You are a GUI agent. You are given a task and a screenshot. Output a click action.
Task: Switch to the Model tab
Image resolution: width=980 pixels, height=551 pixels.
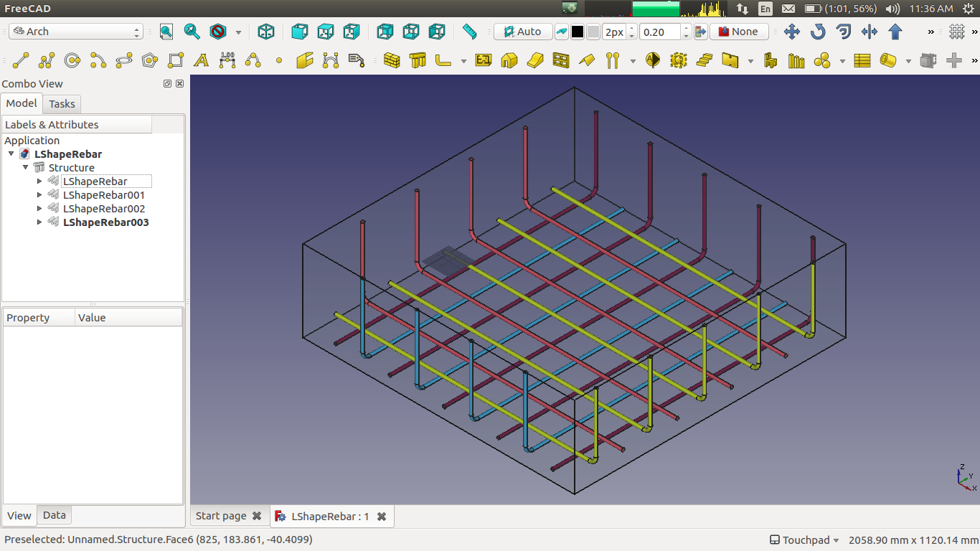pos(22,103)
